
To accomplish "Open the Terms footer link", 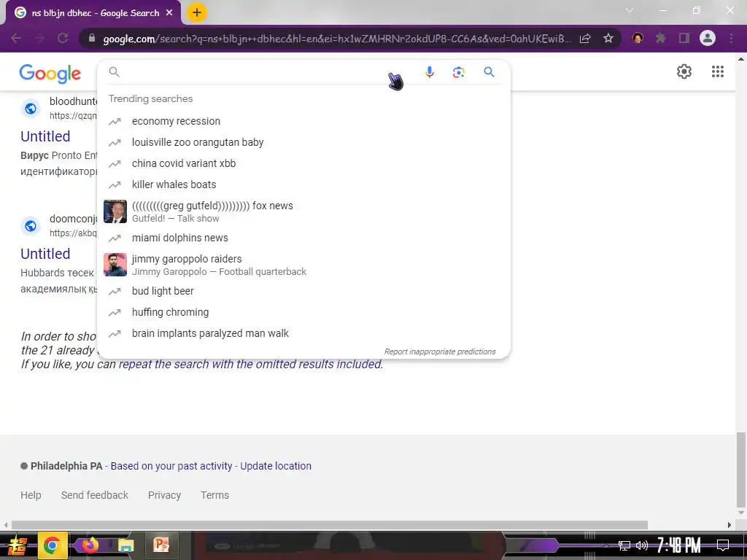I will point(214,495).
